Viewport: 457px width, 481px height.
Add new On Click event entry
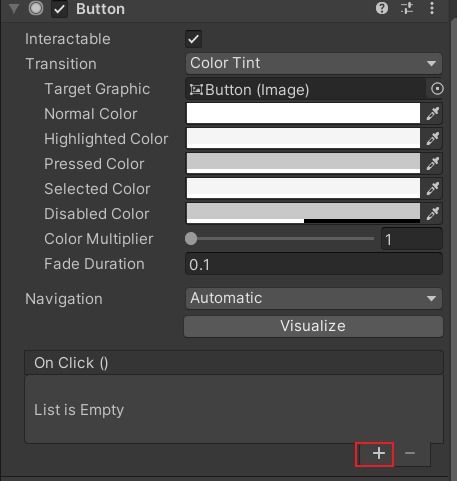[x=378, y=453]
